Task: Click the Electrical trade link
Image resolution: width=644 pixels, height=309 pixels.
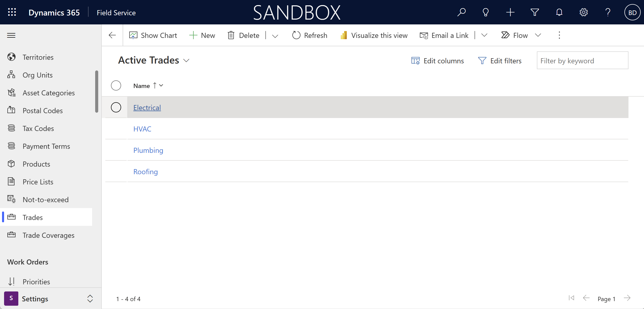Action: point(147,107)
